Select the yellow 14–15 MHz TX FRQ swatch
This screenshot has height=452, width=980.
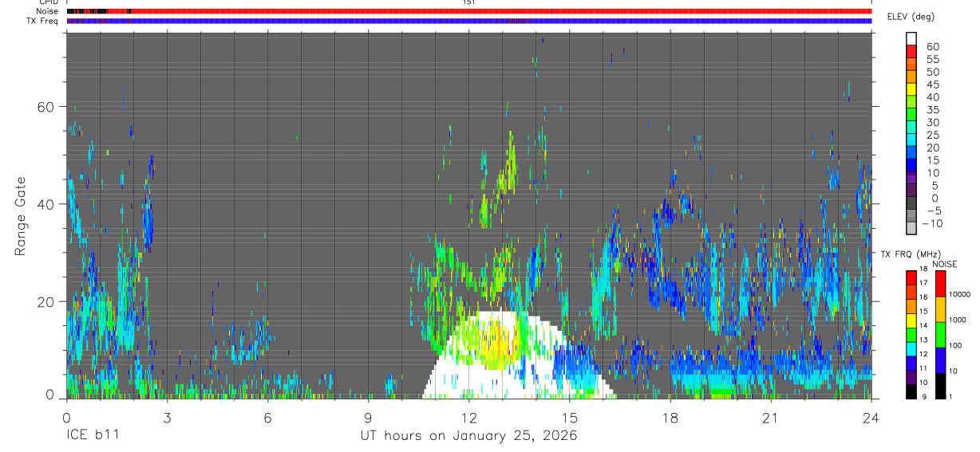point(911,320)
